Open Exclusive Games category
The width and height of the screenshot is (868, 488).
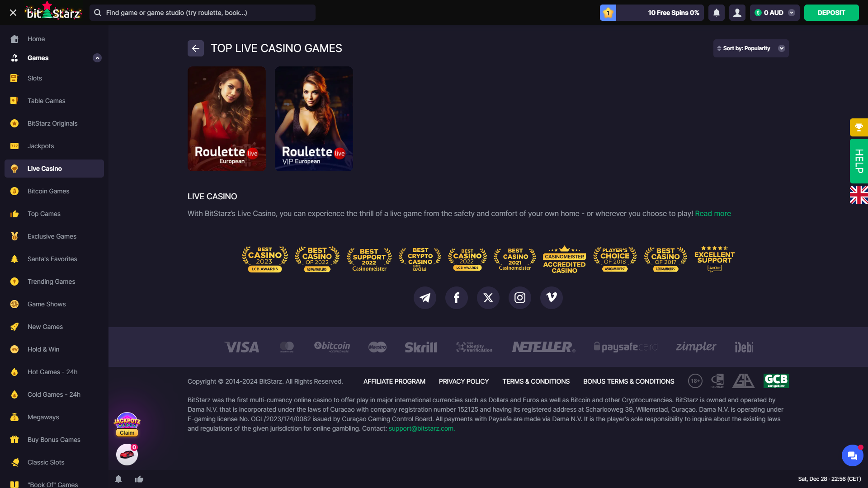[x=54, y=236]
